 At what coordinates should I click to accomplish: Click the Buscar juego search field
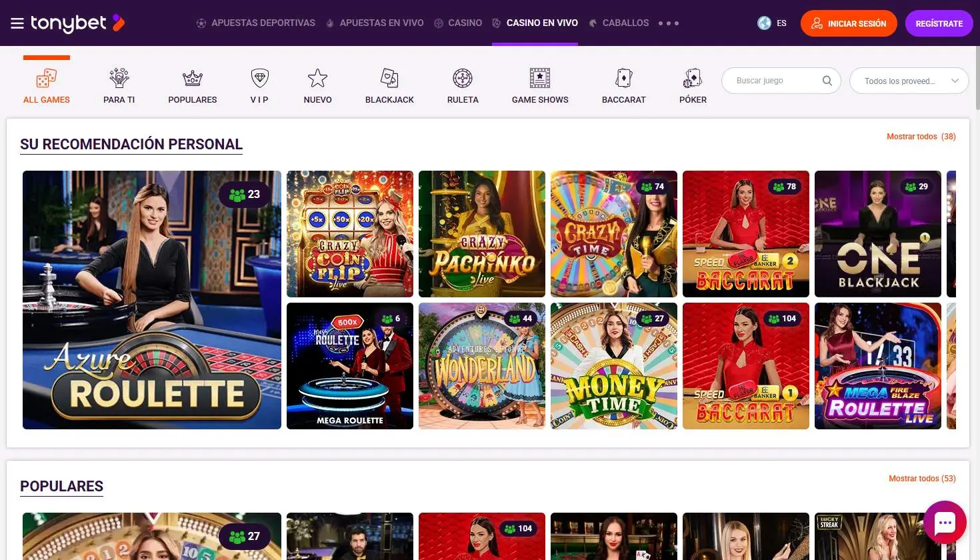click(x=773, y=80)
